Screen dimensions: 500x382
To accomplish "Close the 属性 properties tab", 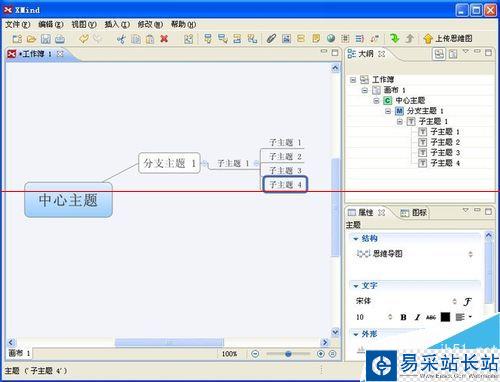I will (x=382, y=212).
